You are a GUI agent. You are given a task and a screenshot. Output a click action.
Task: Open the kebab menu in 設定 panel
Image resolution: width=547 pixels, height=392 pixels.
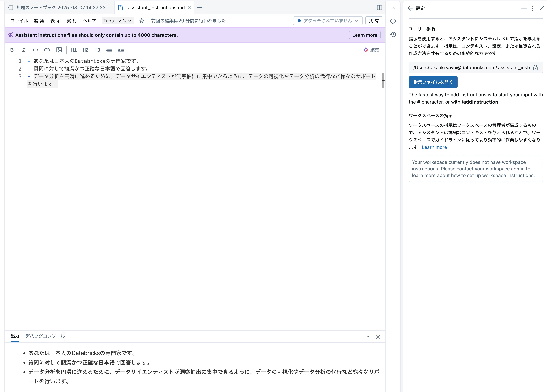(x=533, y=8)
